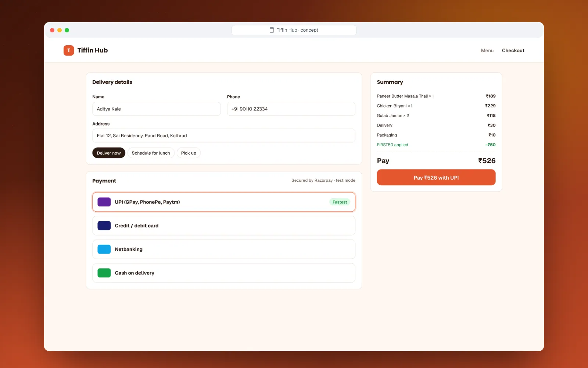Focus the Phone number field

(291, 109)
